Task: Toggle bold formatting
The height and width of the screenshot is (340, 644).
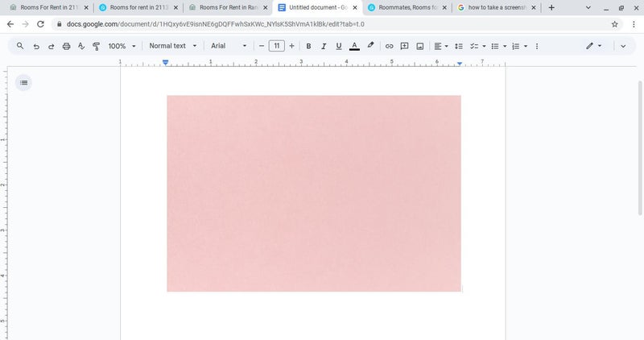Action: (308, 46)
